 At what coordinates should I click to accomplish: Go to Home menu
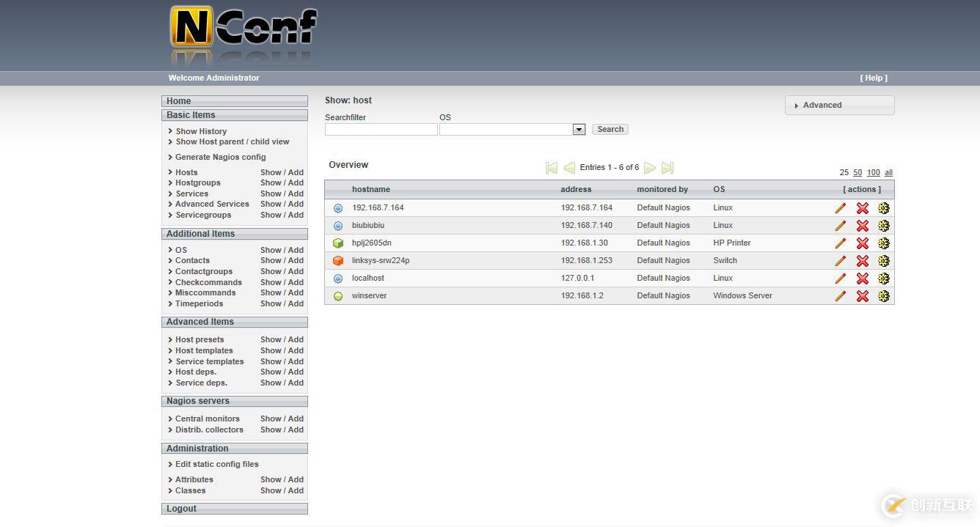[235, 101]
